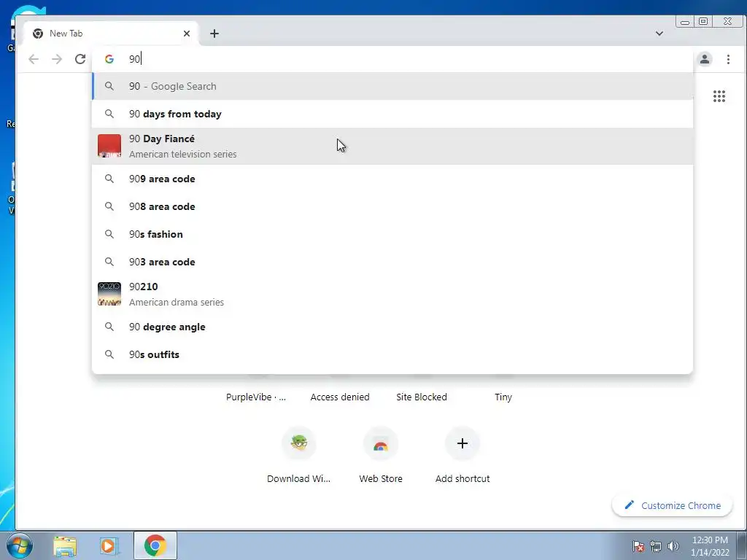747x560 pixels.
Task: Click the Chrome icon in the taskbar
Action: [x=155, y=545]
